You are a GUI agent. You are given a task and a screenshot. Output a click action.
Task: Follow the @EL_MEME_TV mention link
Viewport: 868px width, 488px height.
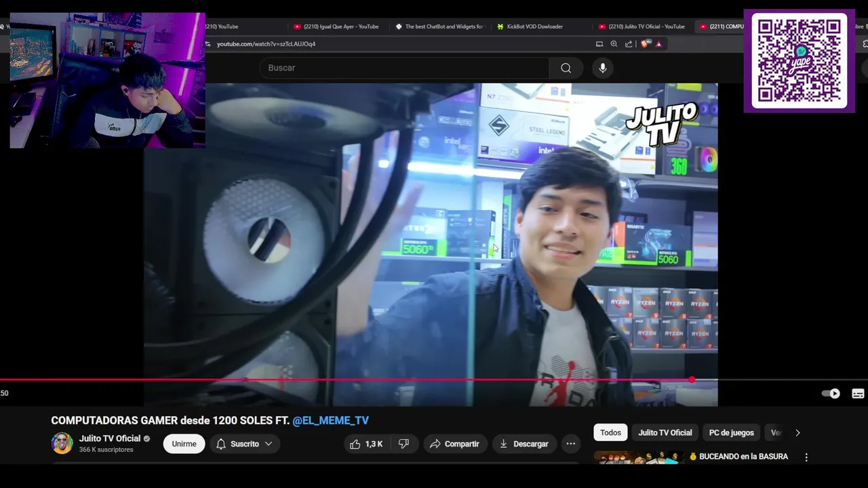pyautogui.click(x=330, y=420)
